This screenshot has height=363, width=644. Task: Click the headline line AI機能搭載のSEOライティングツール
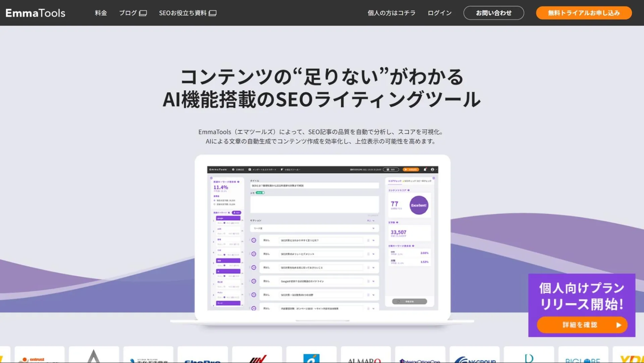(x=322, y=99)
